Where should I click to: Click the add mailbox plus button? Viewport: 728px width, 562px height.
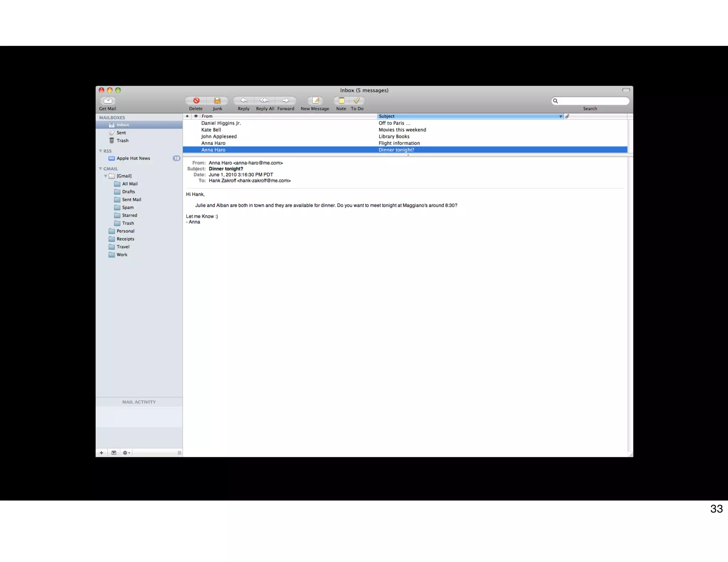(x=101, y=453)
